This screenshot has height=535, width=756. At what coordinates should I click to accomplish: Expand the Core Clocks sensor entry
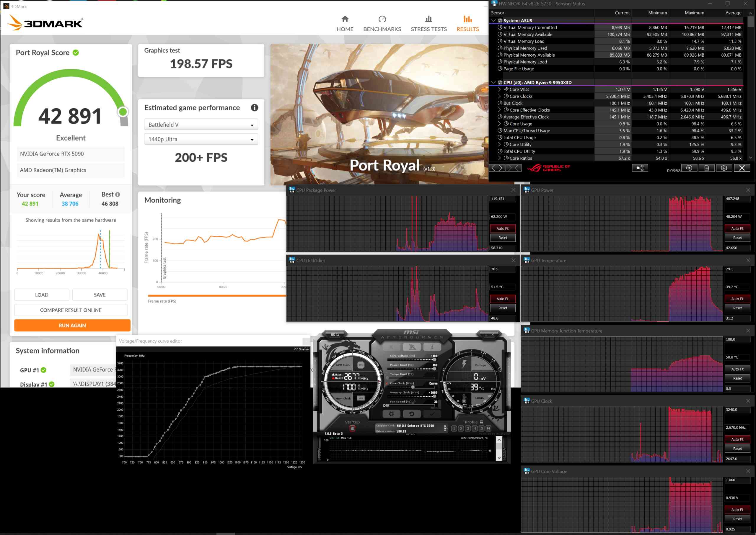[499, 96]
